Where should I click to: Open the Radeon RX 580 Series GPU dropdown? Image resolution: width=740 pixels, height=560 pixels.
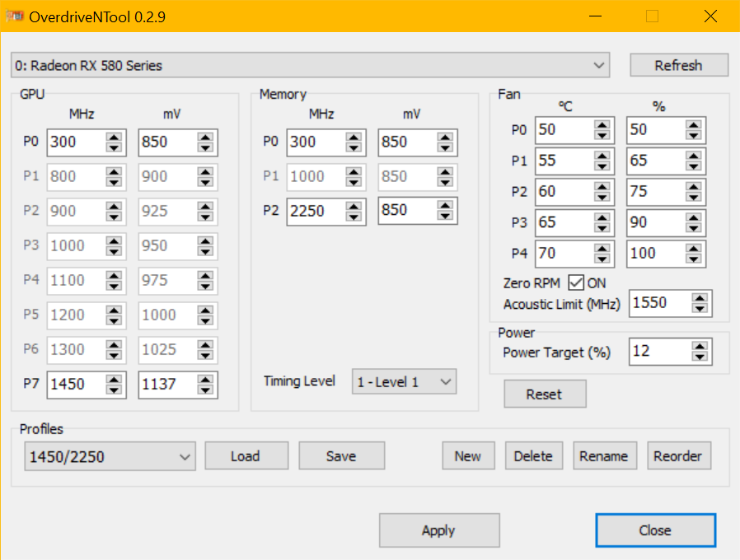pos(310,65)
